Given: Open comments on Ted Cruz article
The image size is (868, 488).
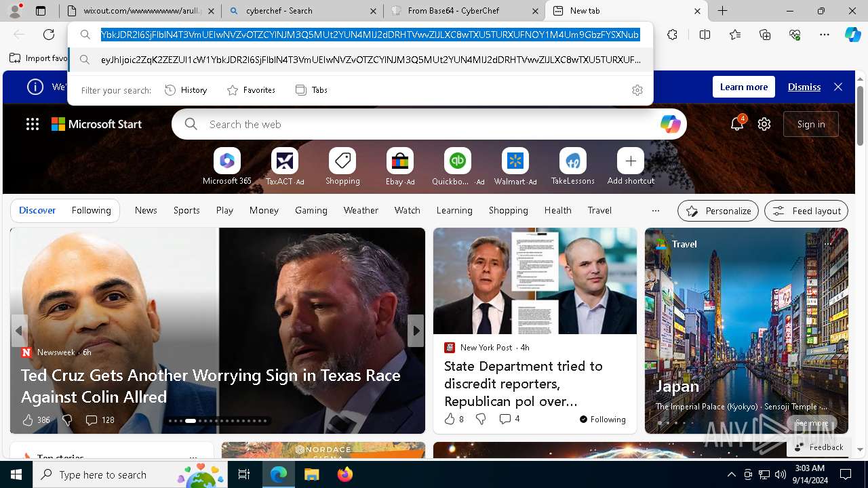Looking at the screenshot, I should 100,420.
